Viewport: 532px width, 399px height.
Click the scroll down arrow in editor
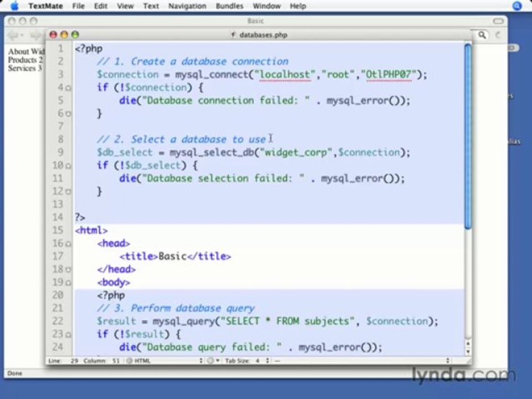[x=468, y=352]
